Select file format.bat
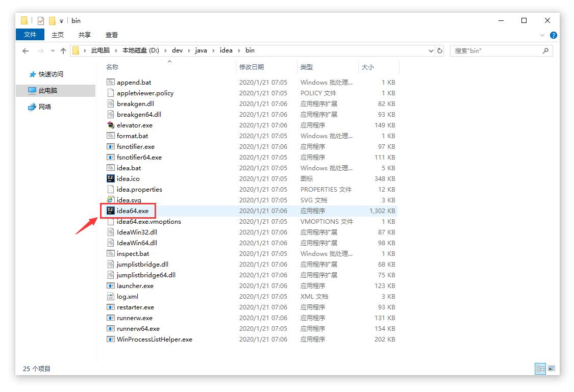 pyautogui.click(x=132, y=136)
